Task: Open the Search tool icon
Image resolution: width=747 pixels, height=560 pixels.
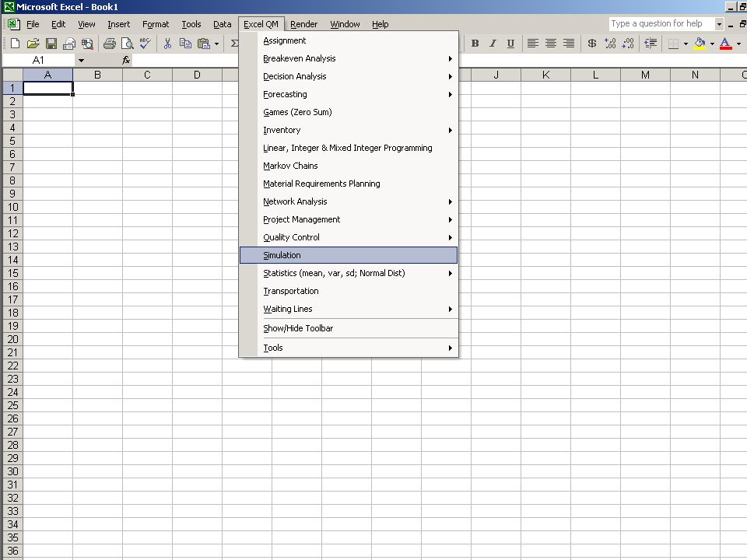Action: click(x=87, y=44)
